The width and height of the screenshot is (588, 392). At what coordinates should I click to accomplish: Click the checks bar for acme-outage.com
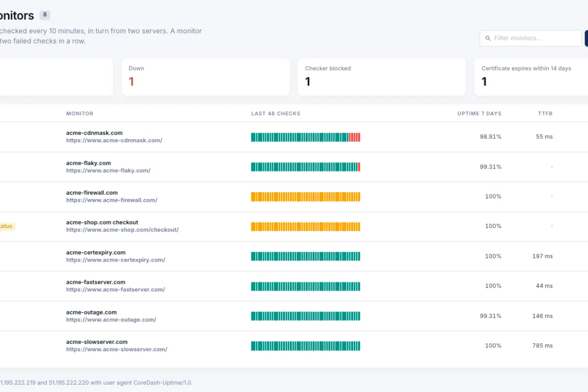click(306, 316)
